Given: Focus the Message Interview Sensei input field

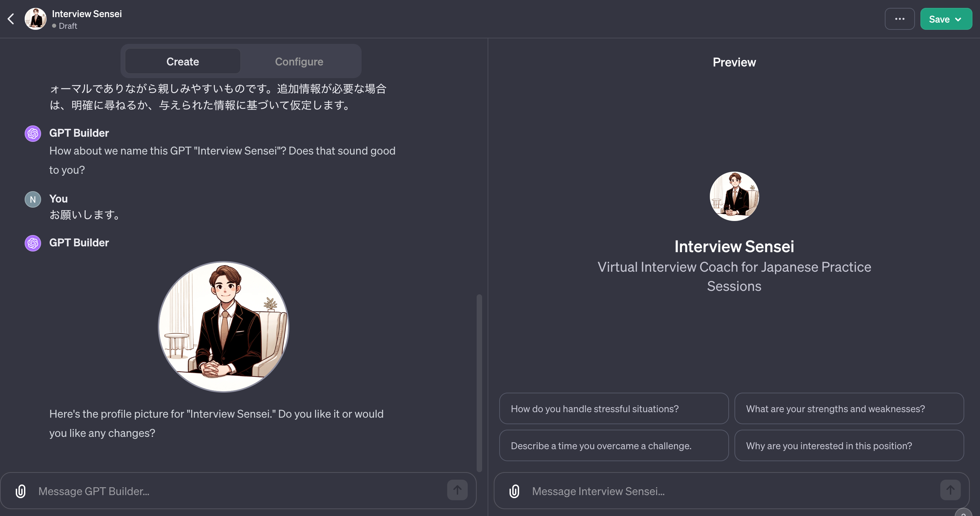Looking at the screenshot, I should (x=732, y=491).
